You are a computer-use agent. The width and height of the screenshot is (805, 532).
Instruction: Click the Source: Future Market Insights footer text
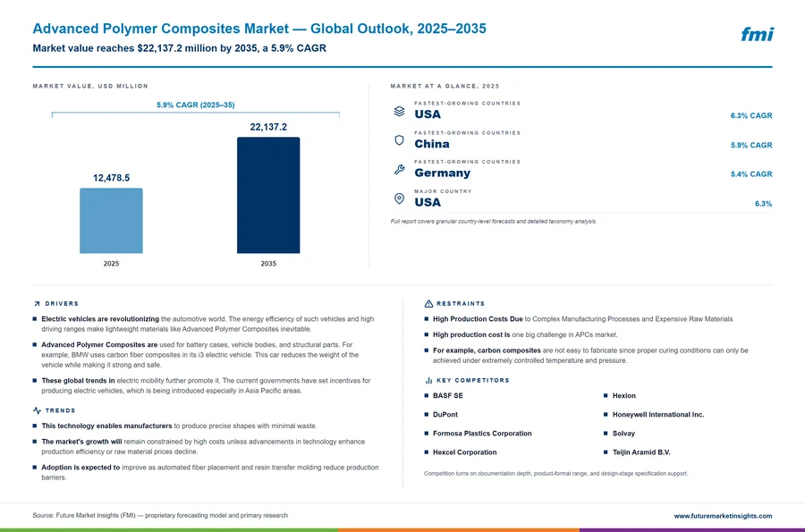click(160, 516)
